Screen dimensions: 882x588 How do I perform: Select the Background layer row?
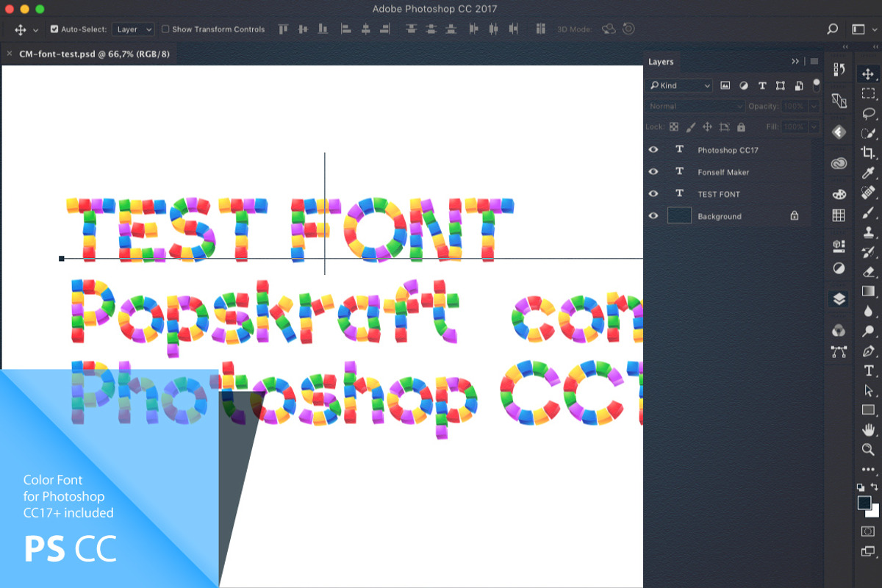pyautogui.click(x=728, y=216)
